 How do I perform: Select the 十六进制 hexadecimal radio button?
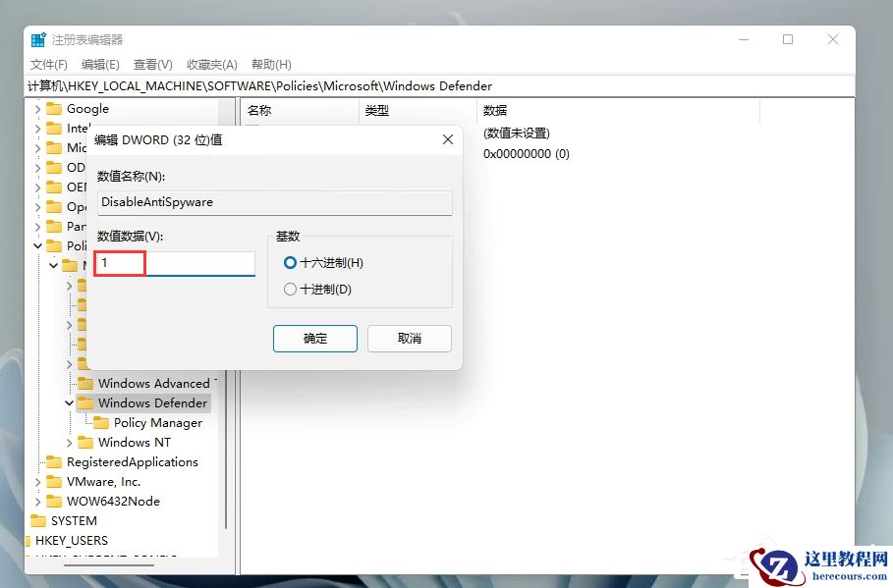[x=290, y=262]
